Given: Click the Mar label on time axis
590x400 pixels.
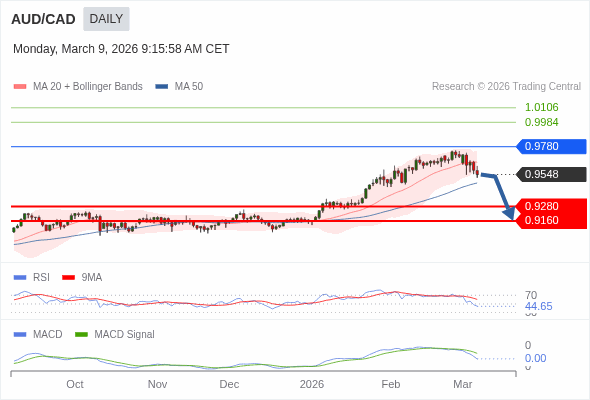Looking at the screenshot, I should 462,384.
